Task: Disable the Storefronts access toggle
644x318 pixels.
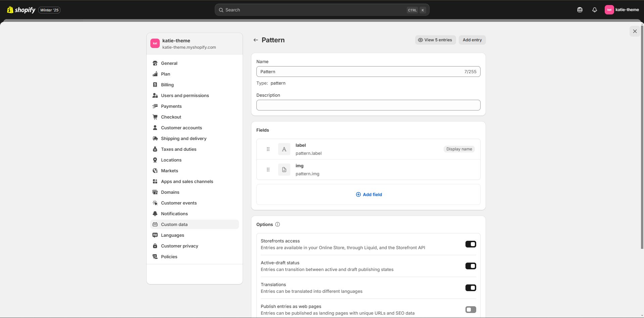Action: [470, 244]
